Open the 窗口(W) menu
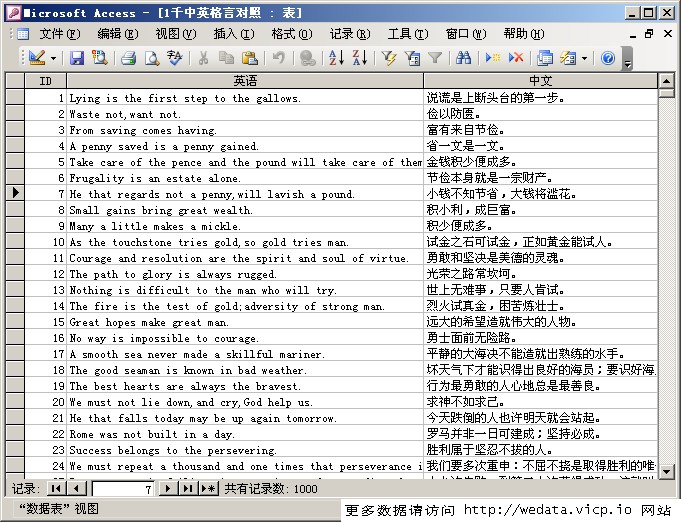 [x=466, y=33]
